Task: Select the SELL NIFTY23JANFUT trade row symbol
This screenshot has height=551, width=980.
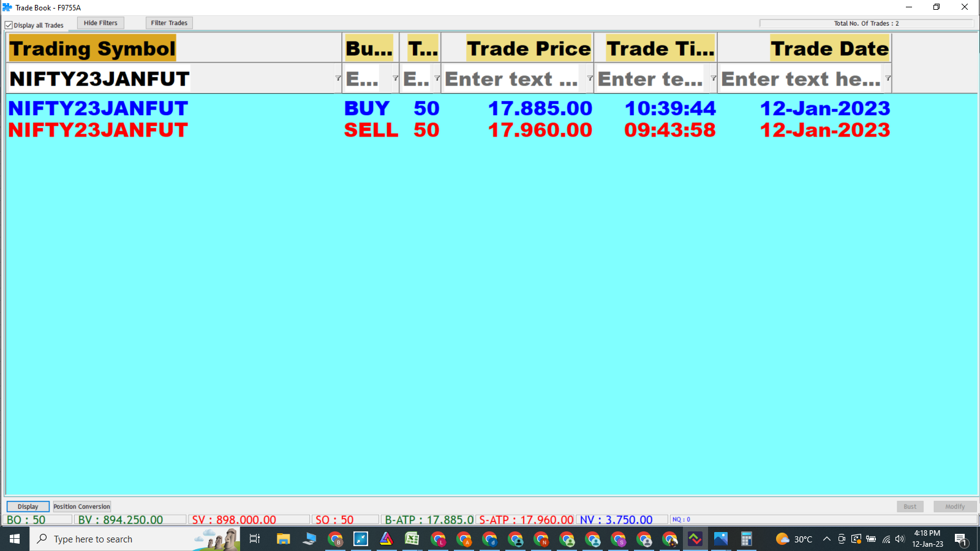Action: [98, 130]
